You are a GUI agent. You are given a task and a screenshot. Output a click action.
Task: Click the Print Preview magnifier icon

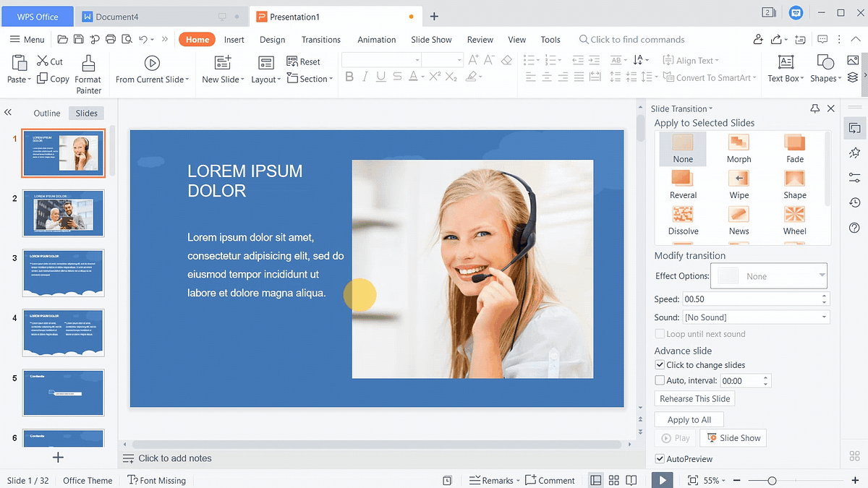point(126,39)
